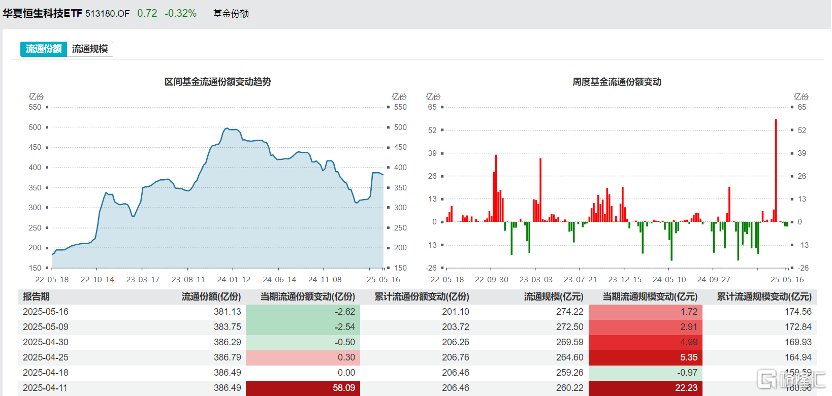Click the 华夏恒生科技ETF fund name

[x=42, y=13]
